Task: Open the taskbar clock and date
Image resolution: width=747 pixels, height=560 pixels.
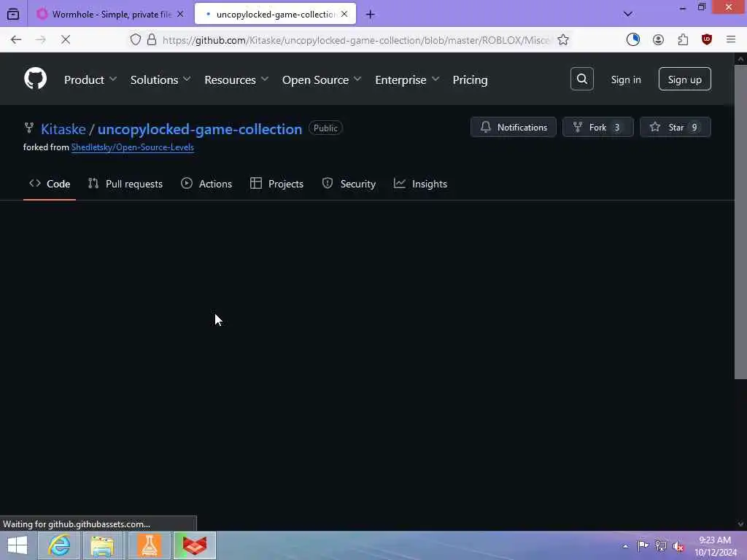Action: point(715,546)
